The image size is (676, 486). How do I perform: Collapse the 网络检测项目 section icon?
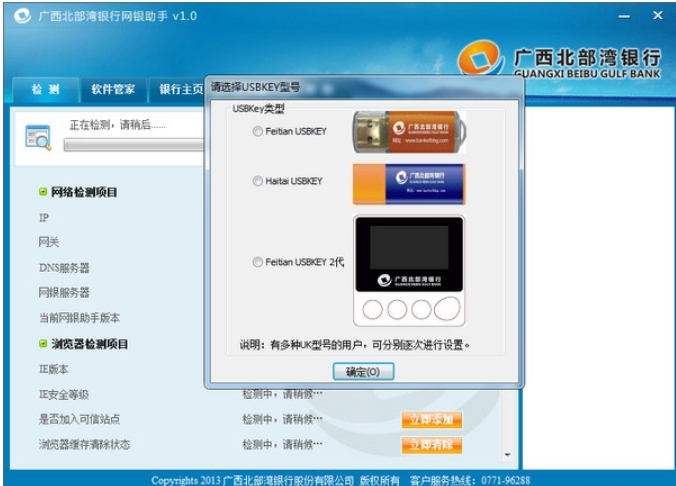43,192
